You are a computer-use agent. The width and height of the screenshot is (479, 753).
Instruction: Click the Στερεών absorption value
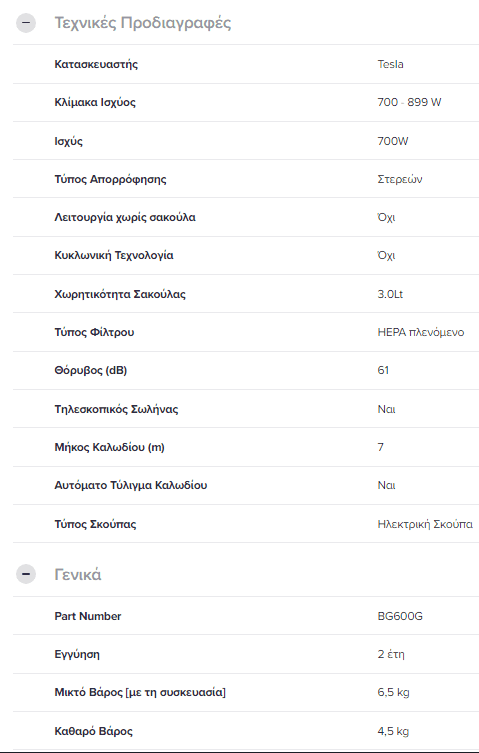pyautogui.click(x=400, y=179)
